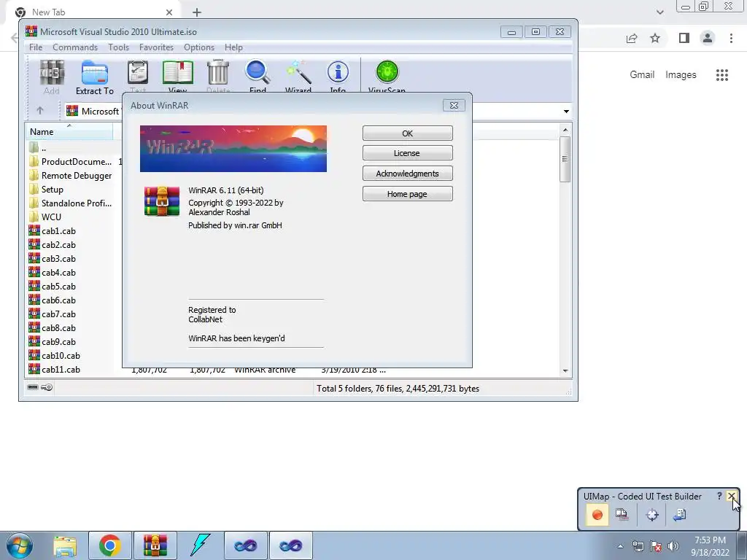Image resolution: width=747 pixels, height=560 pixels.
Task: Click the clock showing 7:53 PM
Action: [710, 540]
